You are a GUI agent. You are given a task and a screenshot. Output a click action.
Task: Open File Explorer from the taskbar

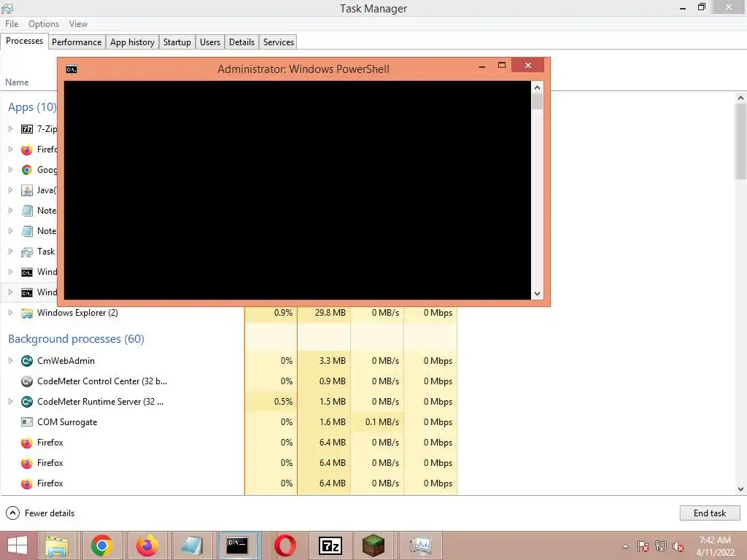[57, 545]
